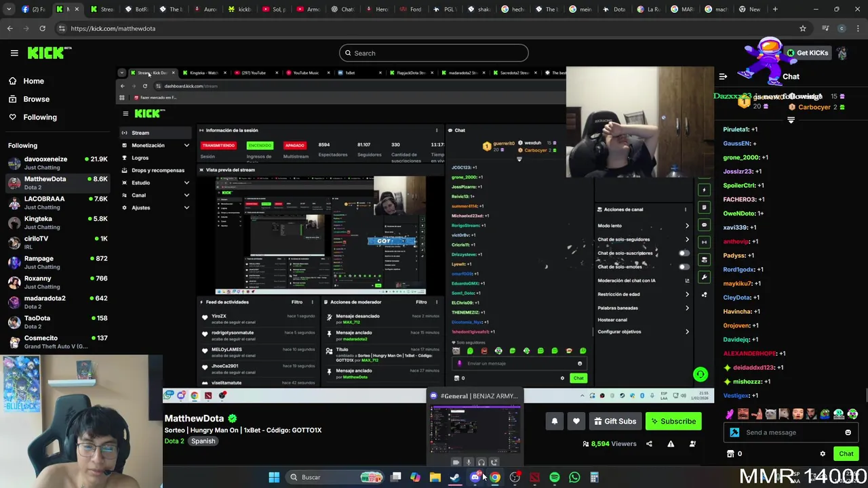This screenshot has width=868, height=488.
Task: Click the KICK logo
Action: click(x=49, y=53)
